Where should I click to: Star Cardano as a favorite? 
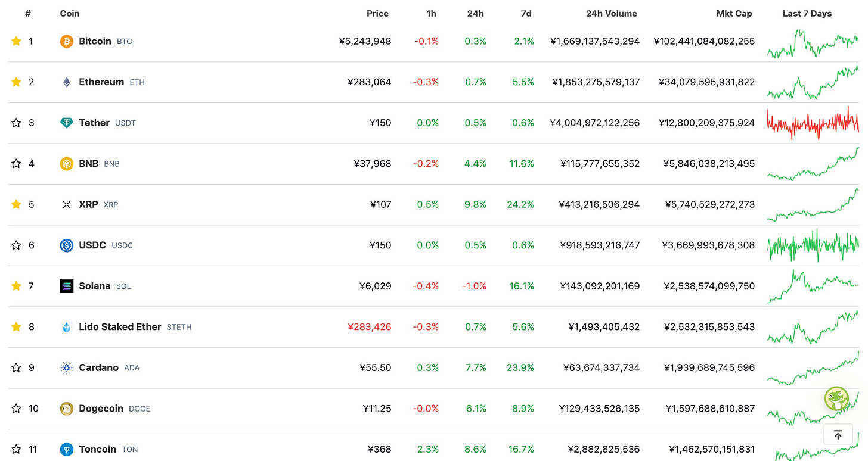(16, 367)
